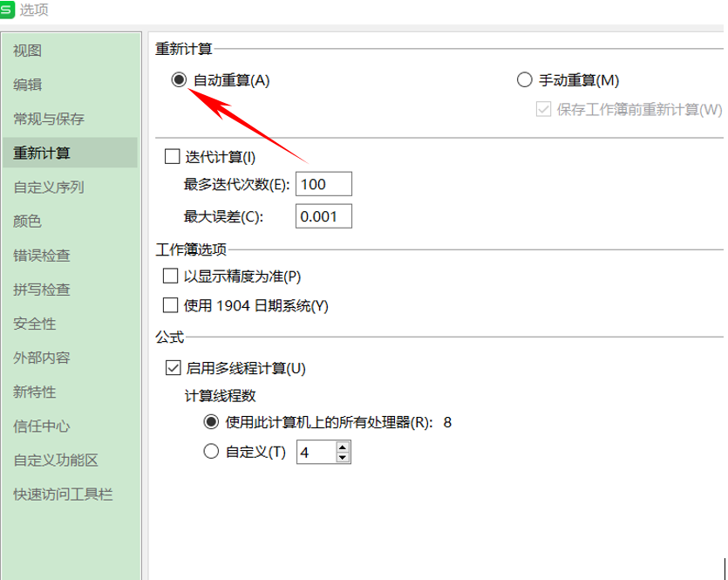The image size is (728, 580).
Task: Select the 自定义 thread count option
Action: [209, 451]
